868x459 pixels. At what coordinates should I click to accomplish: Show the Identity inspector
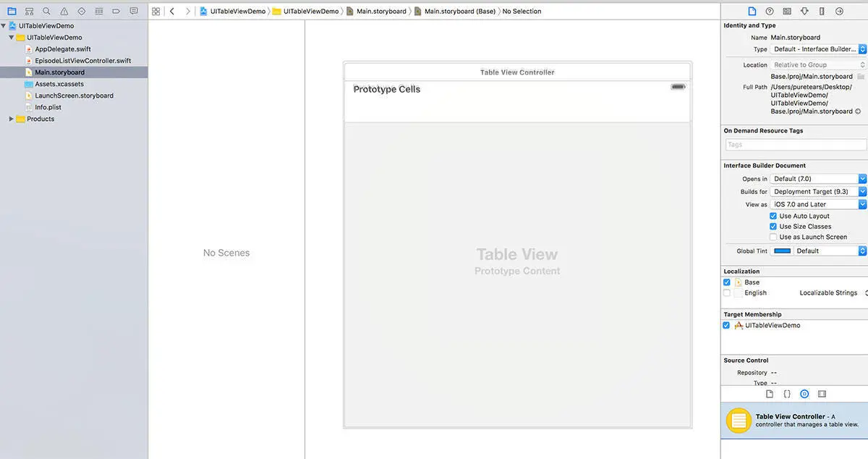786,12
